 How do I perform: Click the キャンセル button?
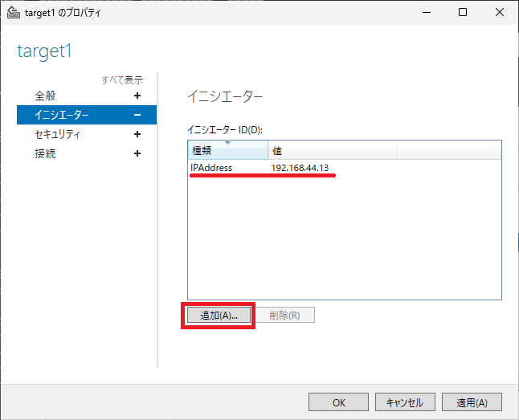pyautogui.click(x=405, y=402)
